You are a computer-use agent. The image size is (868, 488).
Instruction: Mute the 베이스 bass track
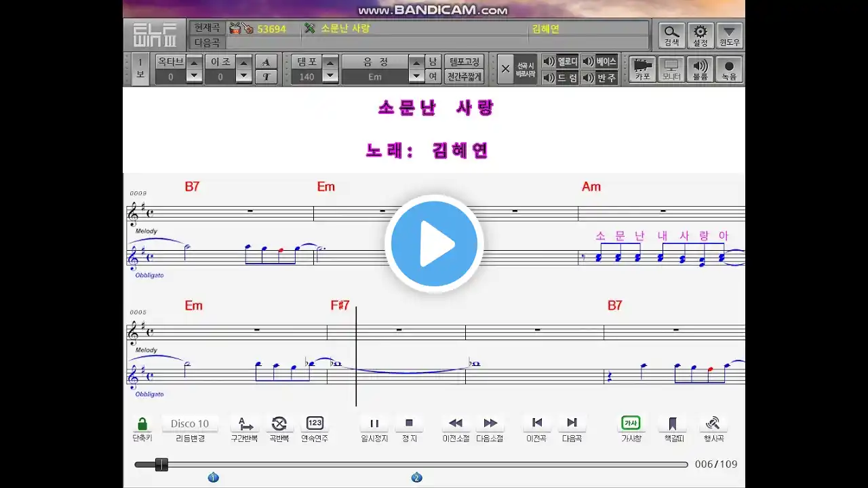coord(599,62)
